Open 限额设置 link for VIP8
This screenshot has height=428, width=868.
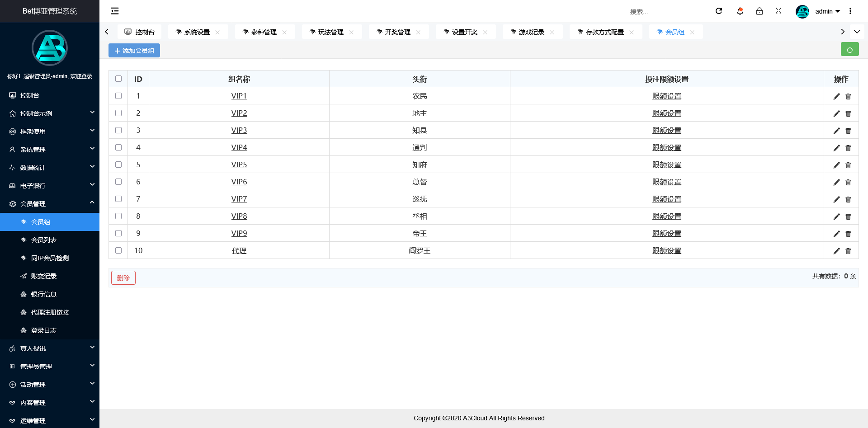pyautogui.click(x=667, y=216)
